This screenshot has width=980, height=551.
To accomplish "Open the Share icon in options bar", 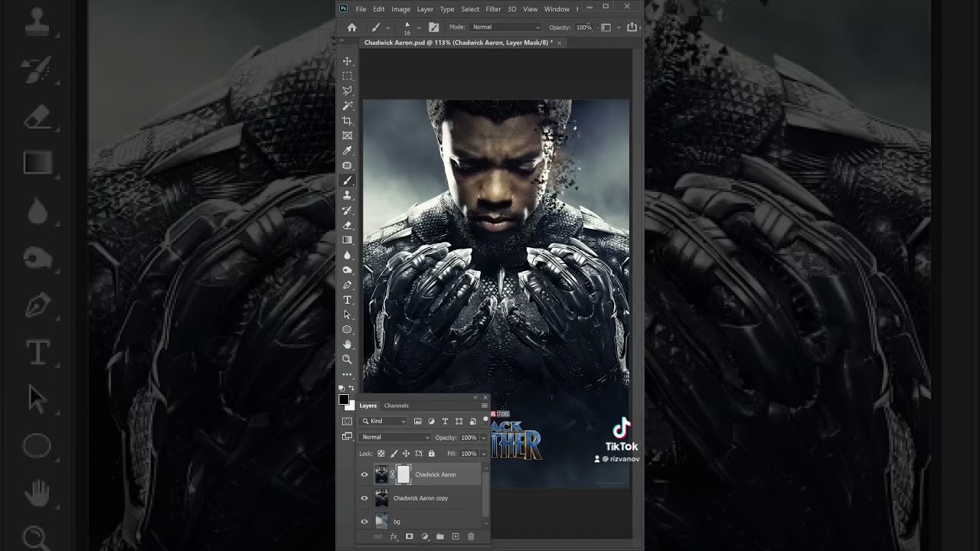I will tap(632, 27).
